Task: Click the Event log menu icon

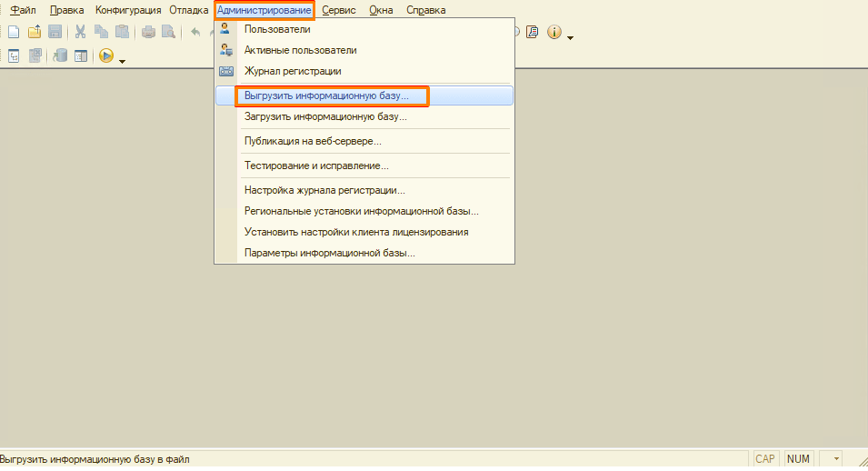Action: point(225,71)
